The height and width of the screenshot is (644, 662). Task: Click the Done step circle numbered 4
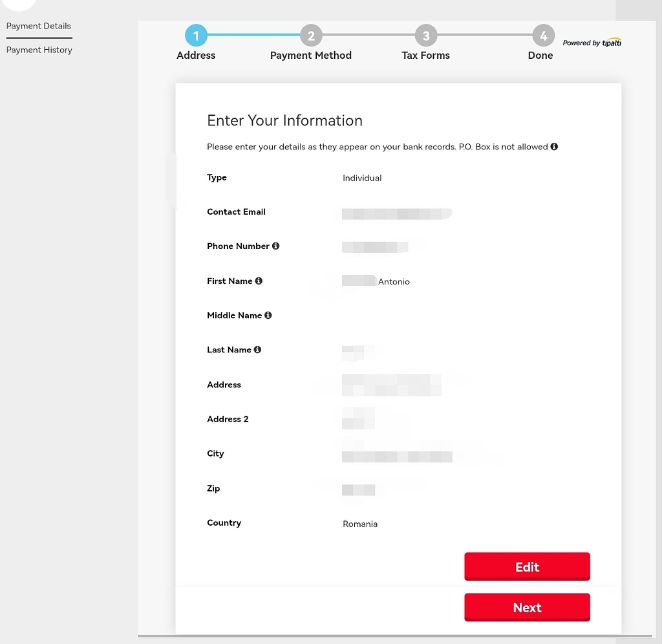(x=544, y=36)
